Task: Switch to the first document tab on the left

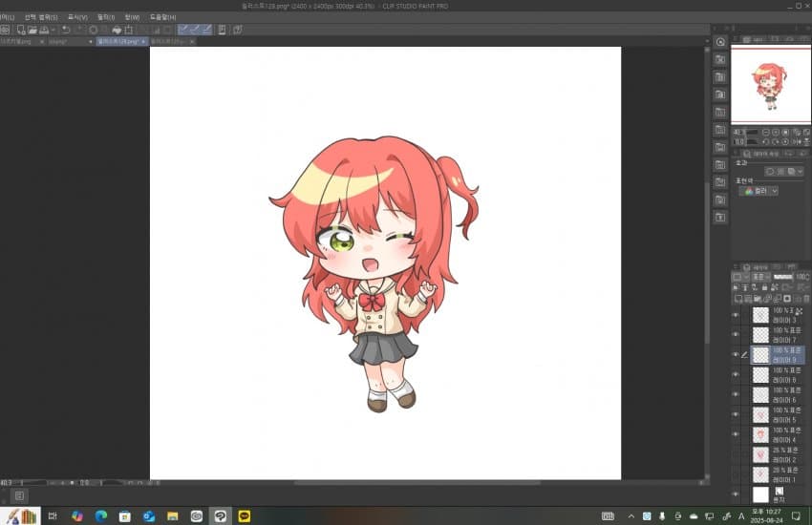Action: (x=19, y=42)
